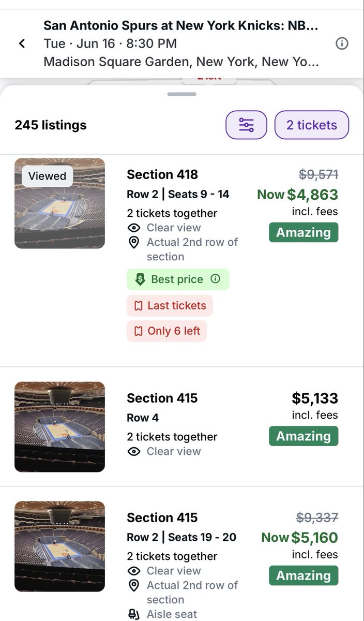Tap the back arrow icon
The width and height of the screenshot is (364, 621).
[x=22, y=43]
